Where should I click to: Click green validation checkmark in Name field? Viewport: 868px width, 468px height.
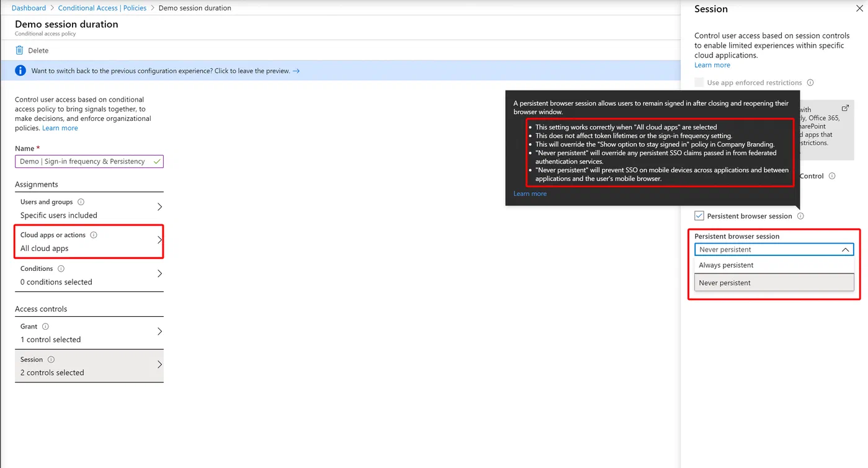(x=157, y=161)
